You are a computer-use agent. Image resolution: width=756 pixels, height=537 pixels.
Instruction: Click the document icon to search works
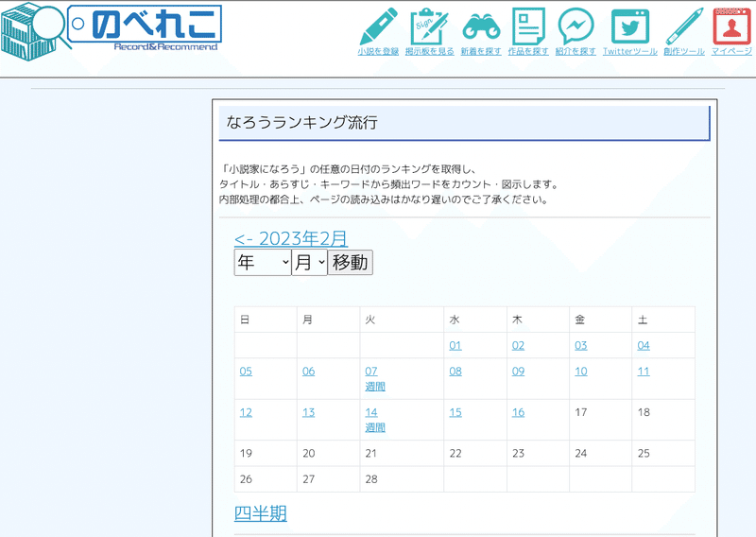pyautogui.click(x=528, y=26)
